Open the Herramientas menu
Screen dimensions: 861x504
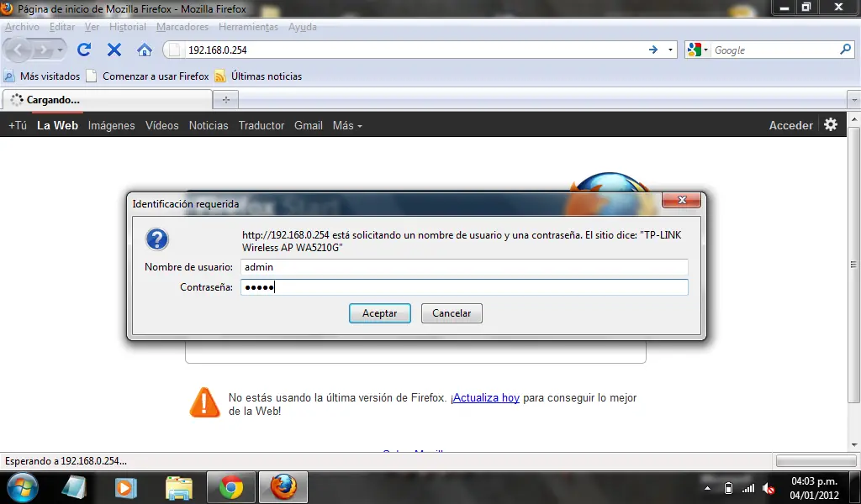(248, 27)
